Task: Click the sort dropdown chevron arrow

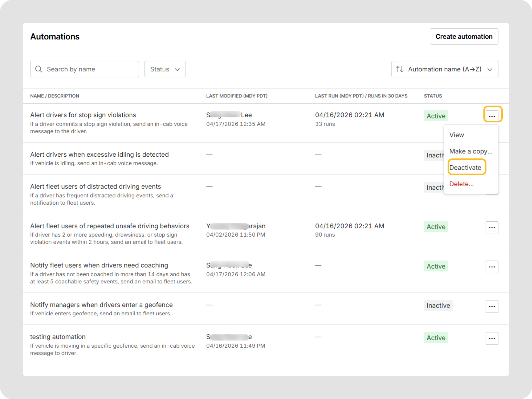Action: [x=490, y=69]
